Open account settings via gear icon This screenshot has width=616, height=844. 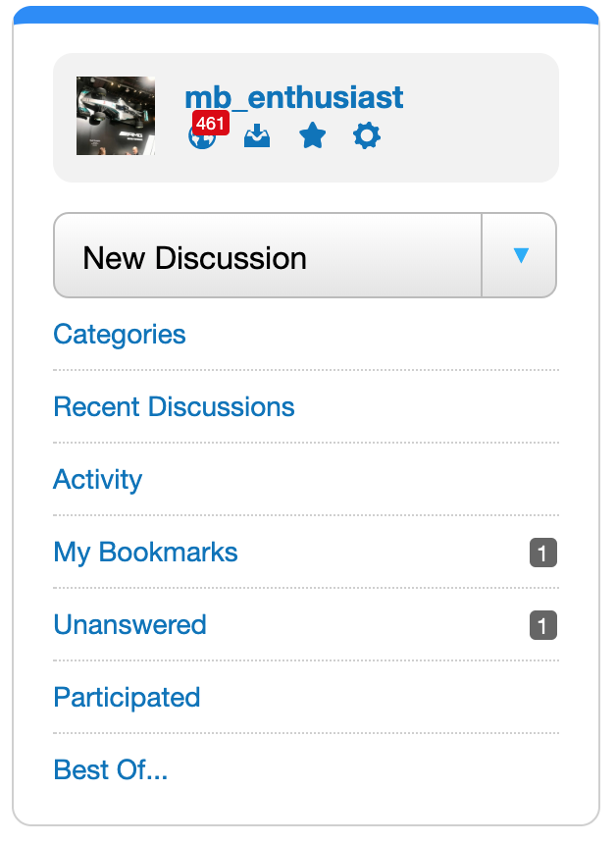(366, 135)
